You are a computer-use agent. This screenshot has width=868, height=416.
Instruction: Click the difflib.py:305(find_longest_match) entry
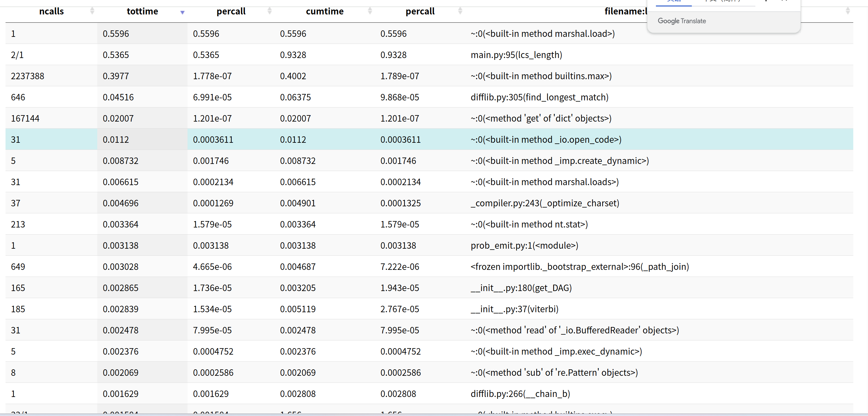pos(539,97)
